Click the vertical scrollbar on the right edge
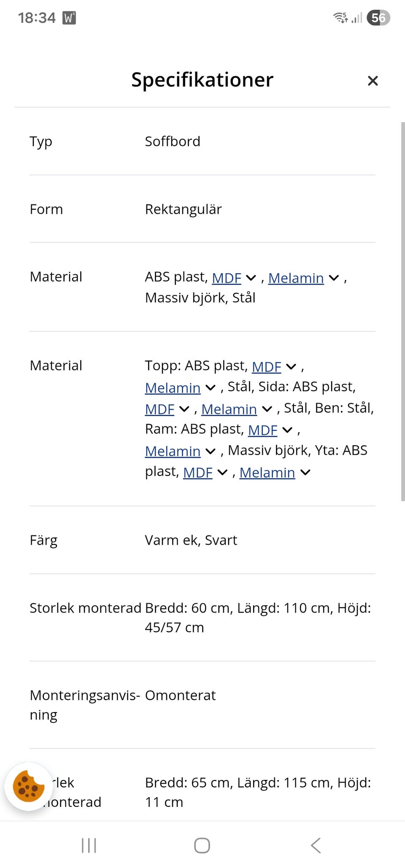Viewport: 405px width, 868px height. [x=402, y=311]
